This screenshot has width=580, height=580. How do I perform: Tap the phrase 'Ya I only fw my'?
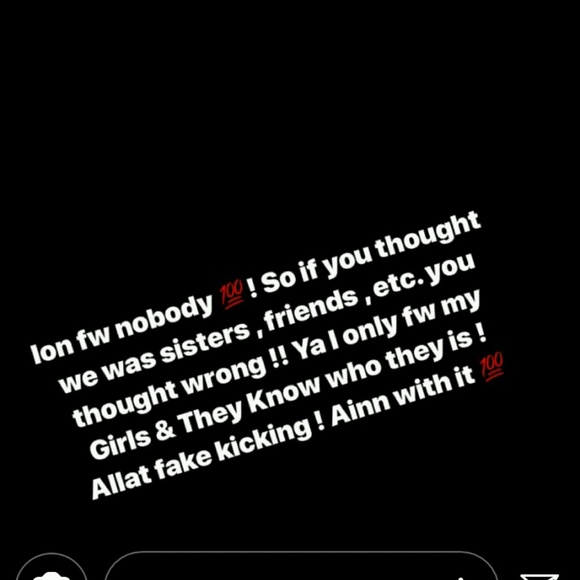tap(387, 324)
